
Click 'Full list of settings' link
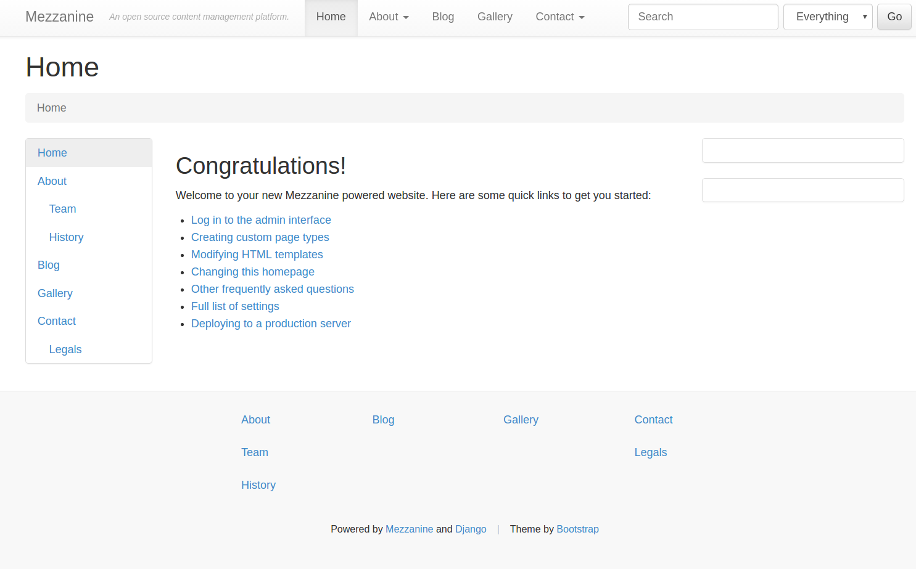tap(235, 306)
